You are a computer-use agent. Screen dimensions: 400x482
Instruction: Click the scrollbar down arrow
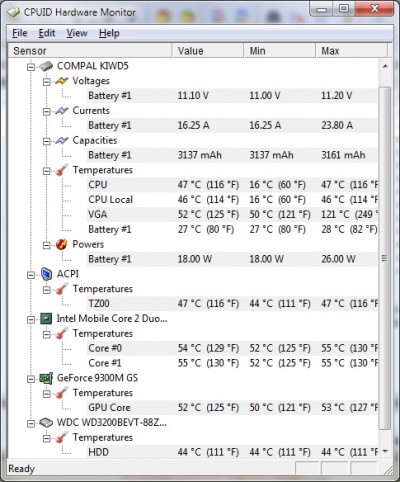[x=385, y=451]
